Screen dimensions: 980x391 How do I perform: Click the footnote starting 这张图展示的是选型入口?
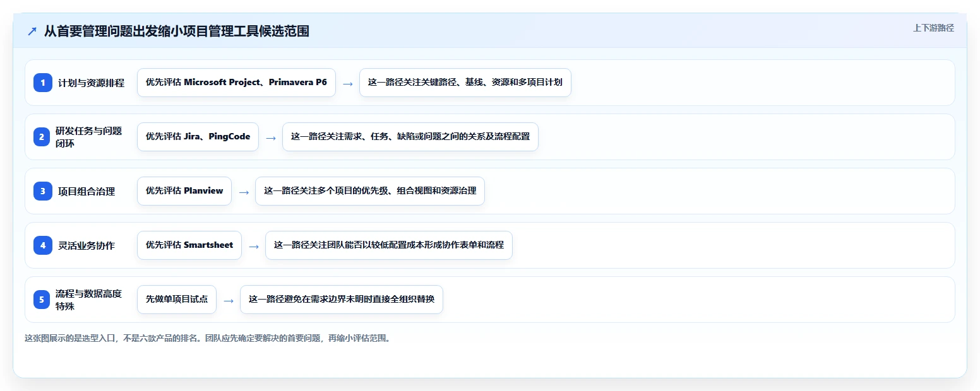208,338
